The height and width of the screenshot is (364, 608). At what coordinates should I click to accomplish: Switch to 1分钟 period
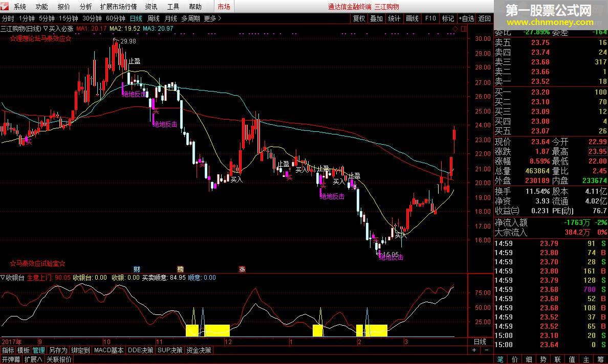point(27,18)
